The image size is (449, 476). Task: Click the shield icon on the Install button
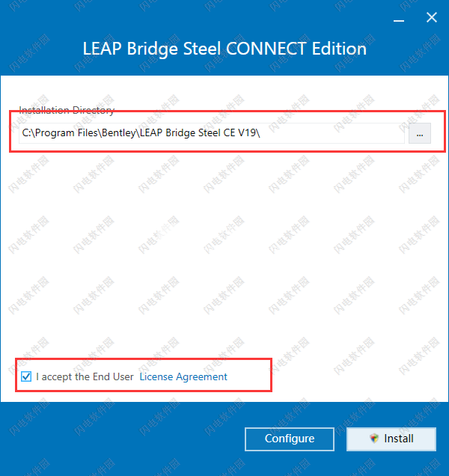pyautogui.click(x=374, y=439)
